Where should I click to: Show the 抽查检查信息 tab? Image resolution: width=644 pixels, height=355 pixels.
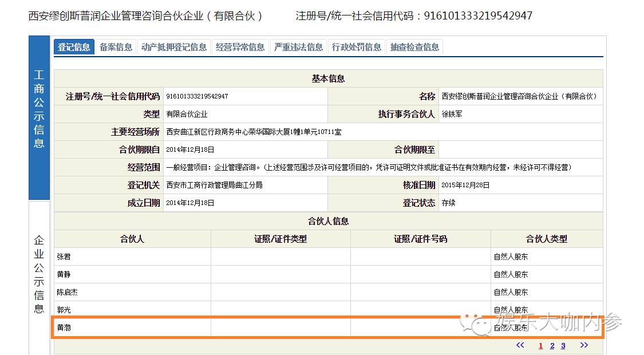pyautogui.click(x=414, y=47)
